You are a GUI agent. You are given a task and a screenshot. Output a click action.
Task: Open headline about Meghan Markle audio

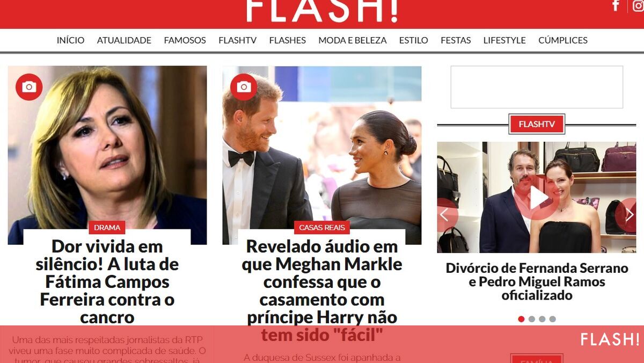coord(322,291)
